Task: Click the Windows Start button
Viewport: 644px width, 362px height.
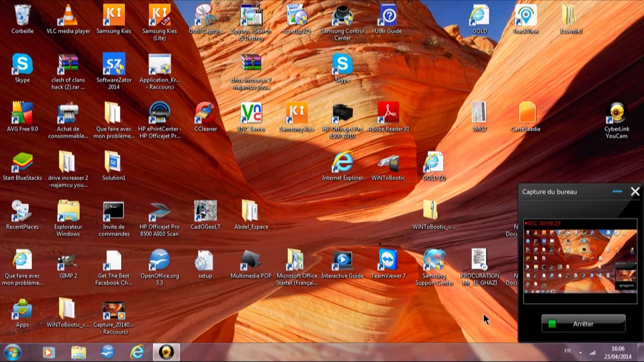Action: pyautogui.click(x=13, y=352)
